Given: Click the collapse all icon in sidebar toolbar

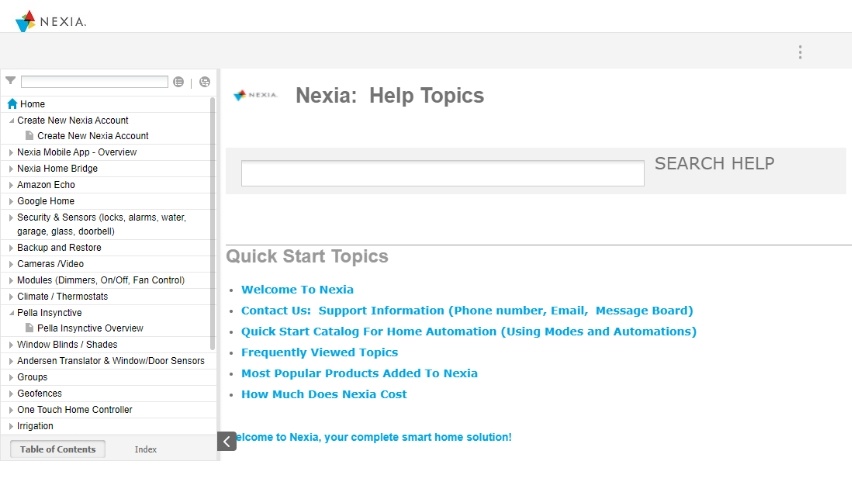Looking at the screenshot, I should point(205,82).
